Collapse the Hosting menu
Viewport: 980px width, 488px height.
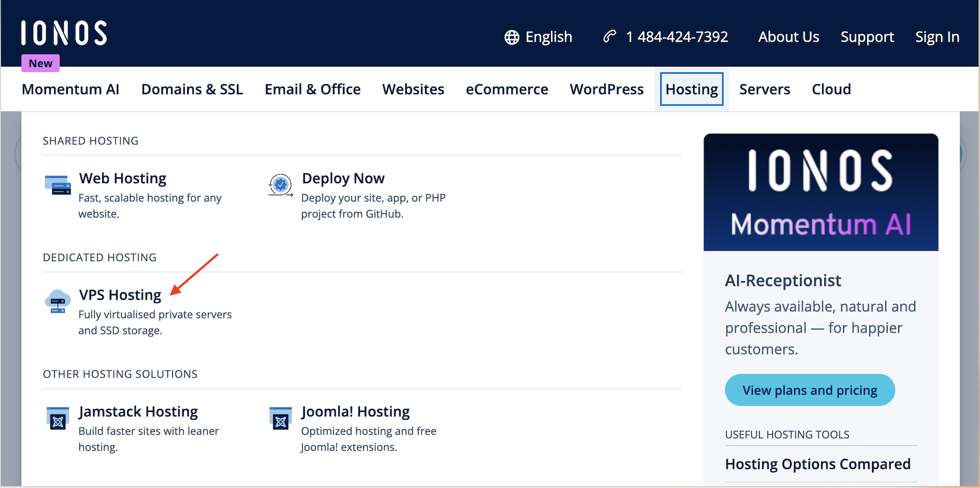[692, 89]
